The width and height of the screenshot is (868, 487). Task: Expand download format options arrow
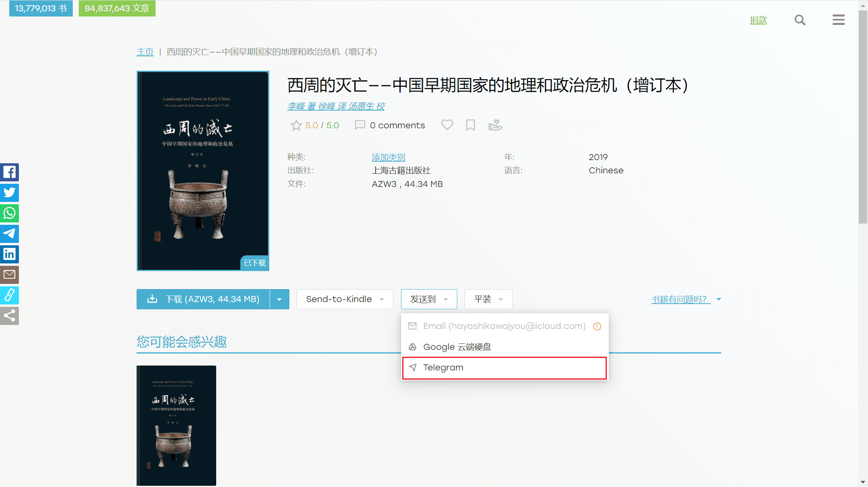coord(279,299)
